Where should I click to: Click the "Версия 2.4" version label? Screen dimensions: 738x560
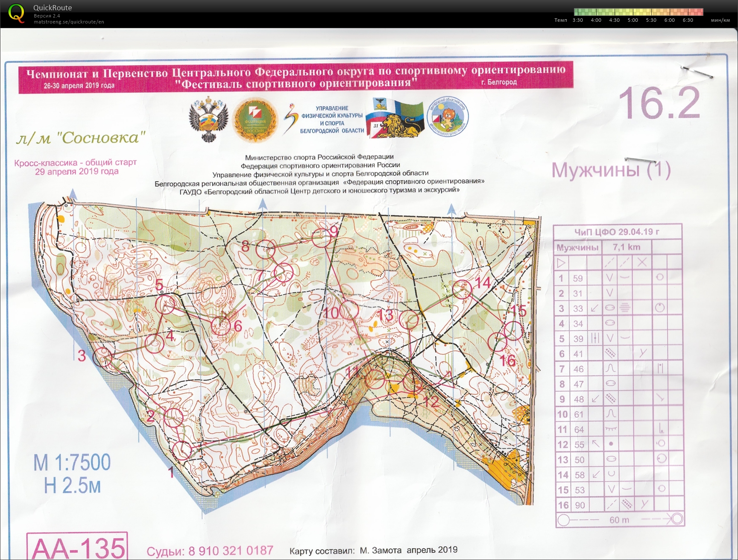47,16
